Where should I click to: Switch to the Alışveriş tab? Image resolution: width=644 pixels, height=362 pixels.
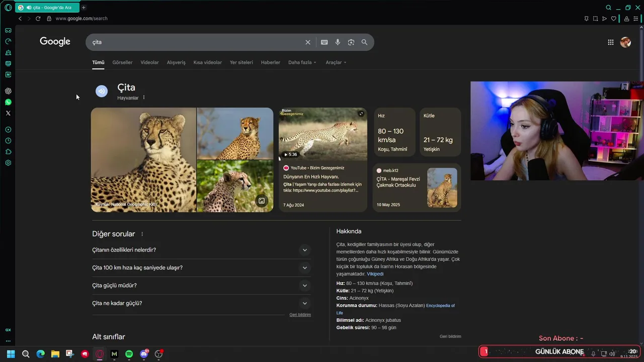pos(176,62)
